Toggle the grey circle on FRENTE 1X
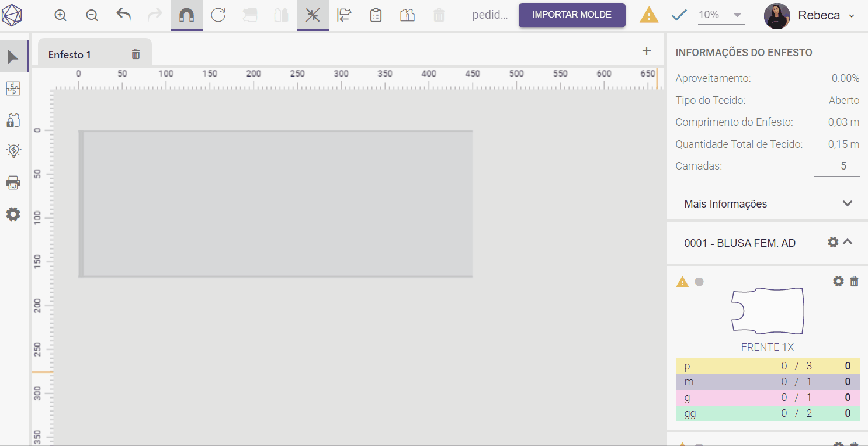 tap(699, 282)
